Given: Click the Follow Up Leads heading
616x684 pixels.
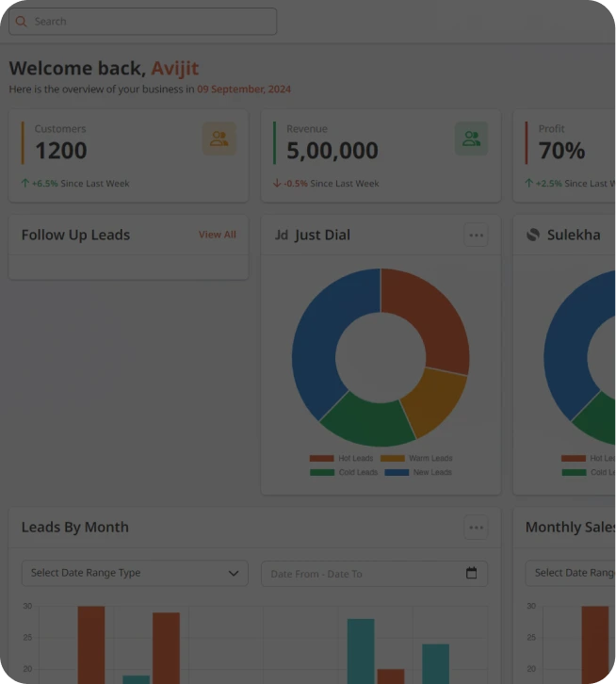Looking at the screenshot, I should (x=76, y=236).
